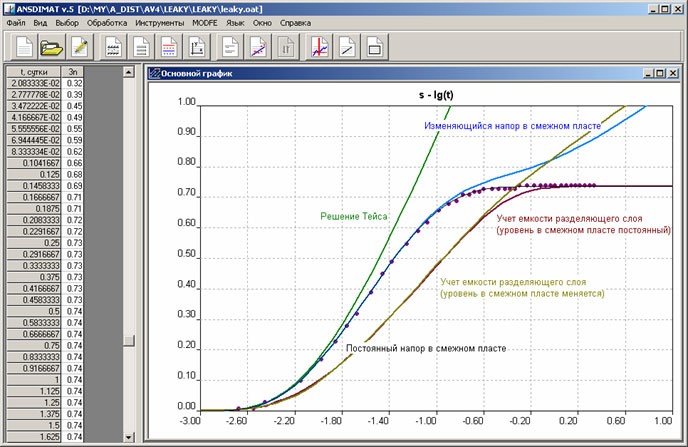The image size is (688, 447).
Task: Click the t, сутки column header
Action: [x=34, y=72]
